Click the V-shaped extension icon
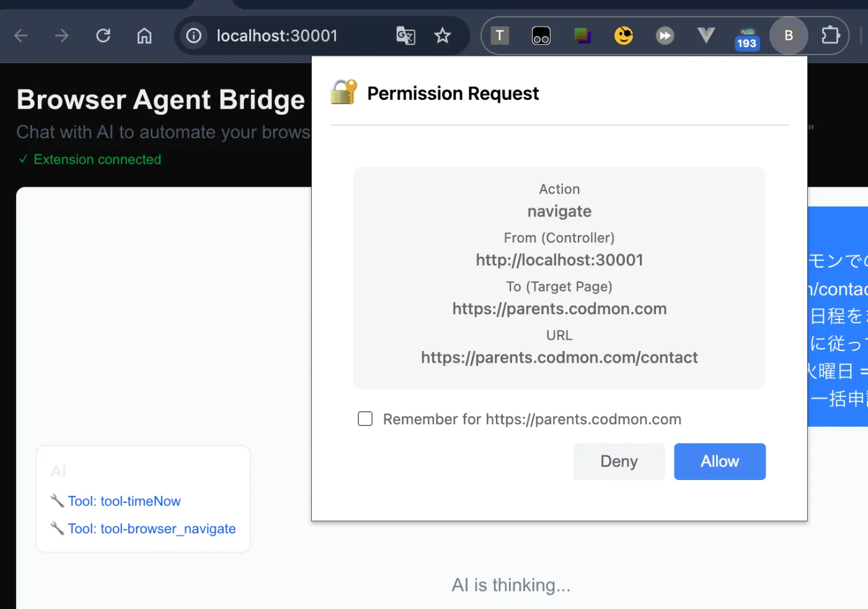The width and height of the screenshot is (868, 609). [x=706, y=35]
